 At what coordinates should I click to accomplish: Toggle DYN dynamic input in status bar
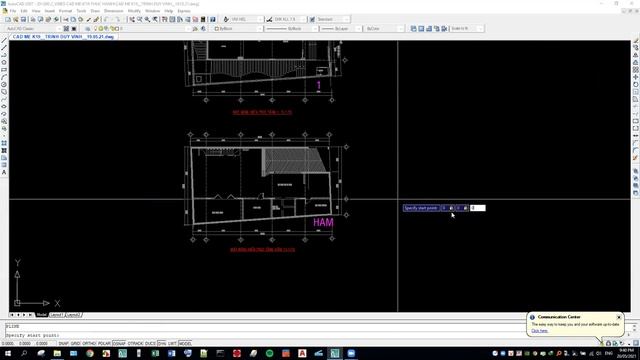pyautogui.click(x=162, y=343)
